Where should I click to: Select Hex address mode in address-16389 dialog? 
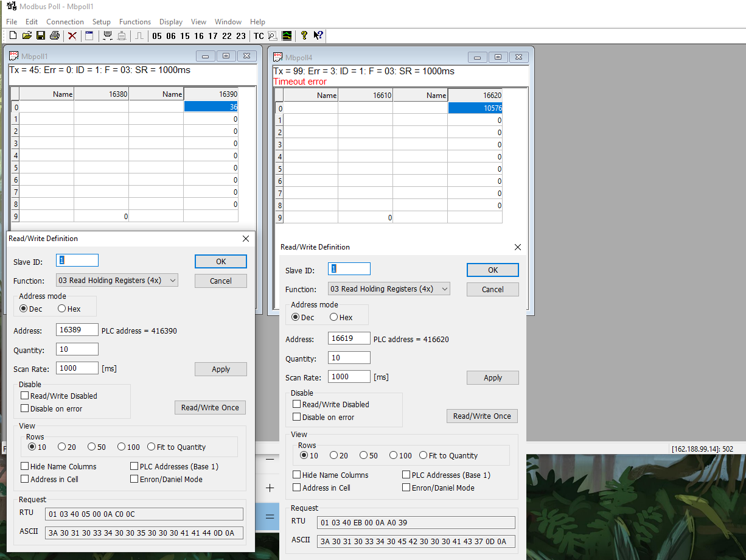pos(69,309)
